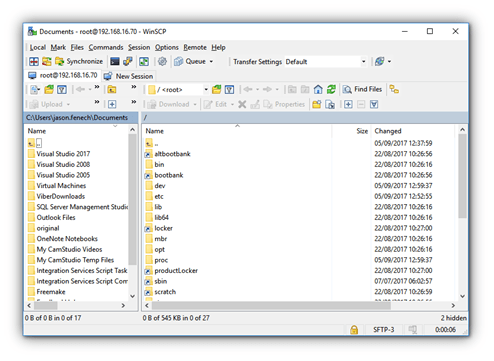Click the Delete X icon in remote toolbar

[242, 104]
